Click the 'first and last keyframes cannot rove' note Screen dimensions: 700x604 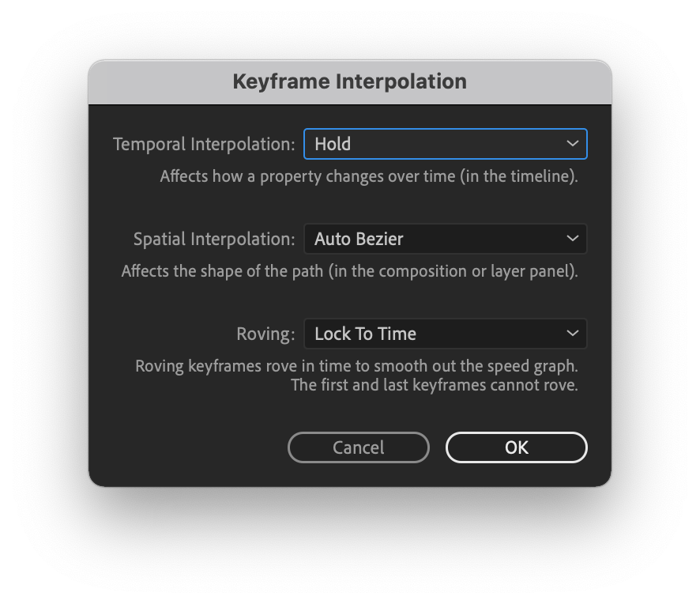pyautogui.click(x=435, y=385)
